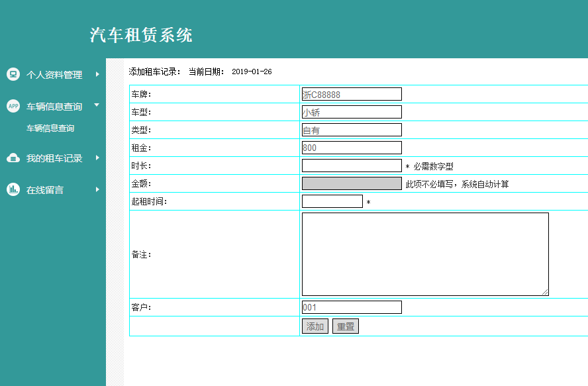
Task: Click the 起租时间 date input field
Action: [x=332, y=201]
